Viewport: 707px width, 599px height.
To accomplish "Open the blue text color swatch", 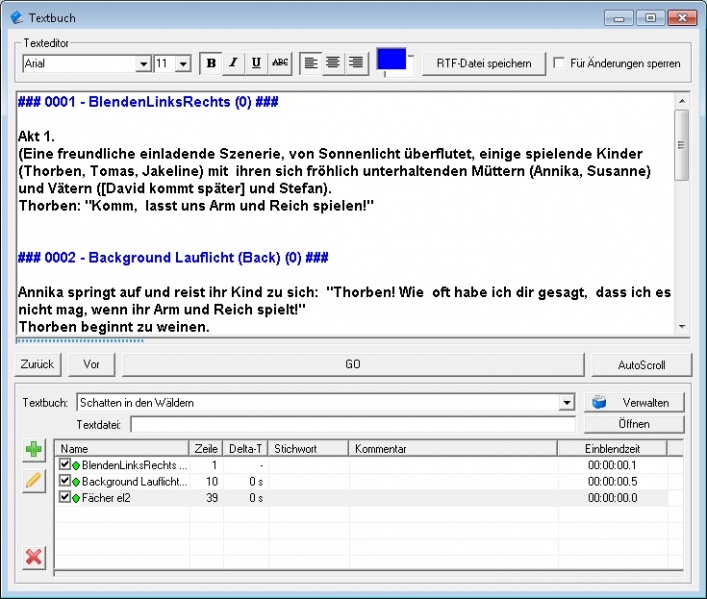I will point(391,59).
